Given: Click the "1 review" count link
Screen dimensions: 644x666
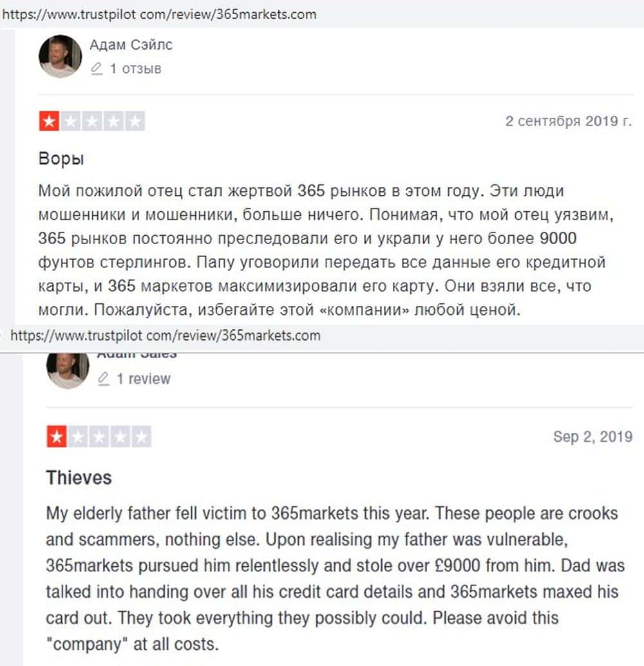Looking at the screenshot, I should tap(143, 379).
